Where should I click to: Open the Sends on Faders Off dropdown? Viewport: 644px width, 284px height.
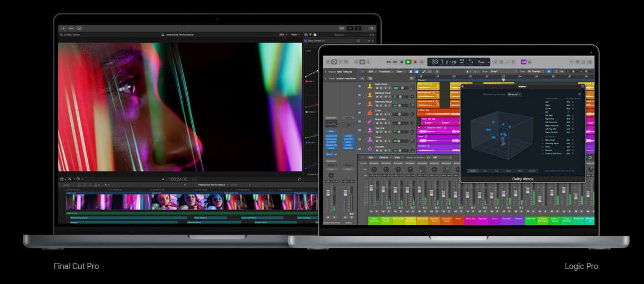click(442, 158)
